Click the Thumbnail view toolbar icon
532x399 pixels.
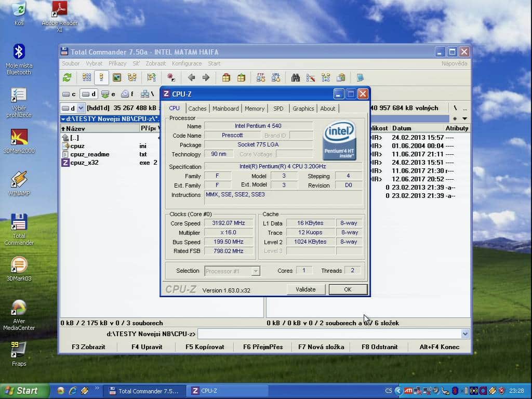coord(117,78)
